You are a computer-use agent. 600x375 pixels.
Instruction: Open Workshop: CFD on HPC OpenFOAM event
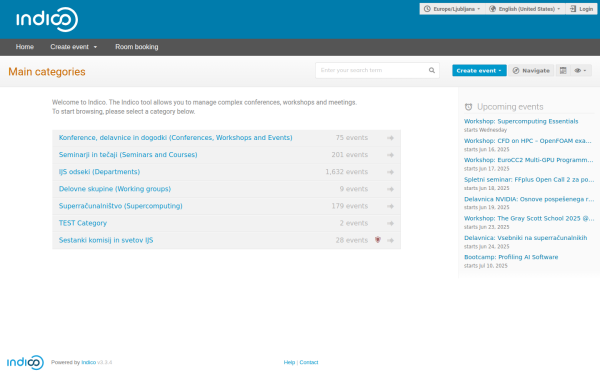coord(528,141)
